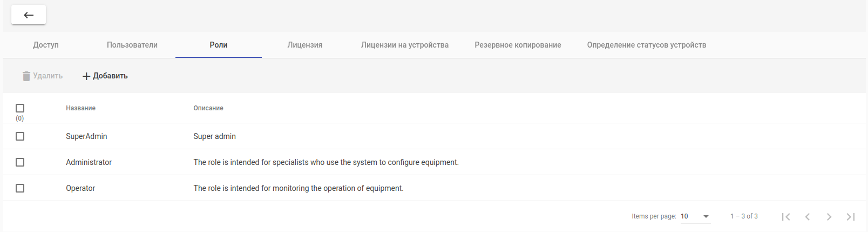Click the plus icon next to Добавить

(86, 76)
